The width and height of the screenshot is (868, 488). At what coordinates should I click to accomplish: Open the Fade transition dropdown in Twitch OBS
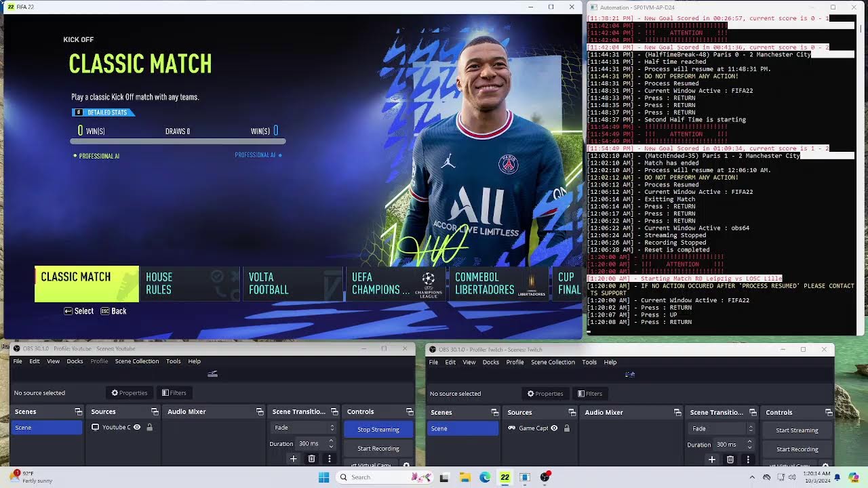(x=722, y=428)
